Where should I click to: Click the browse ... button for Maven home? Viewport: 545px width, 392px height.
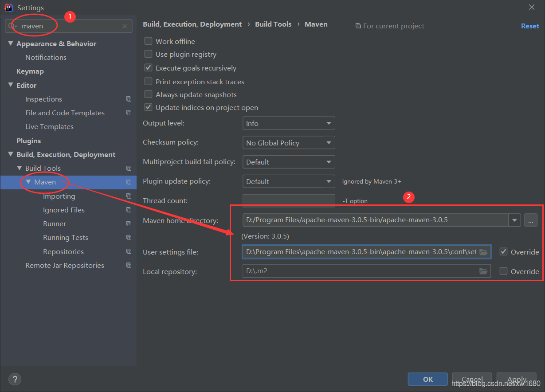531,220
